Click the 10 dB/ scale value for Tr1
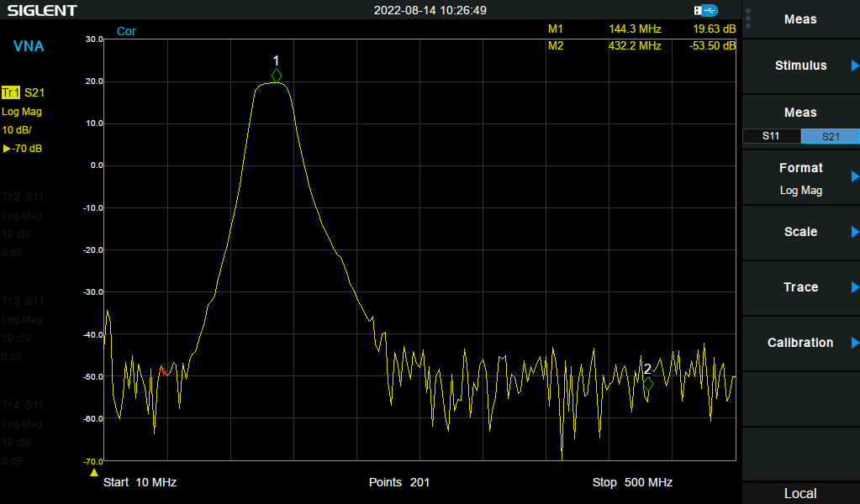 [x=17, y=130]
